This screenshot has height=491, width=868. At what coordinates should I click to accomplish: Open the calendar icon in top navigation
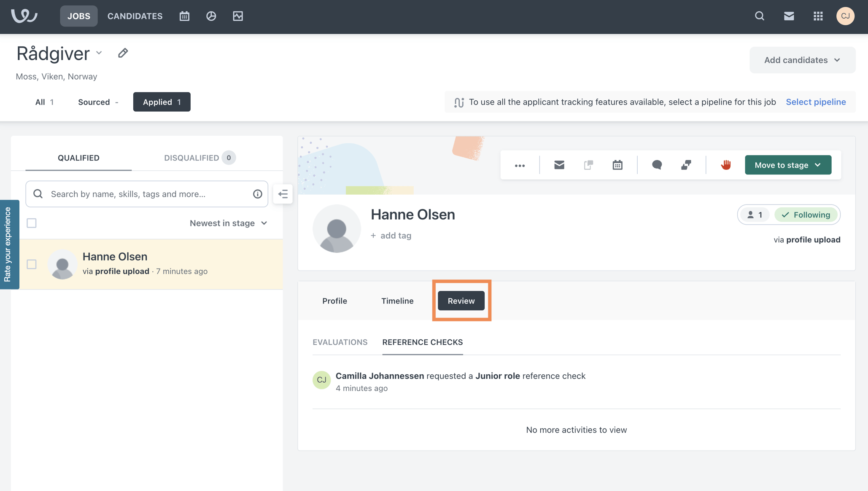(184, 16)
